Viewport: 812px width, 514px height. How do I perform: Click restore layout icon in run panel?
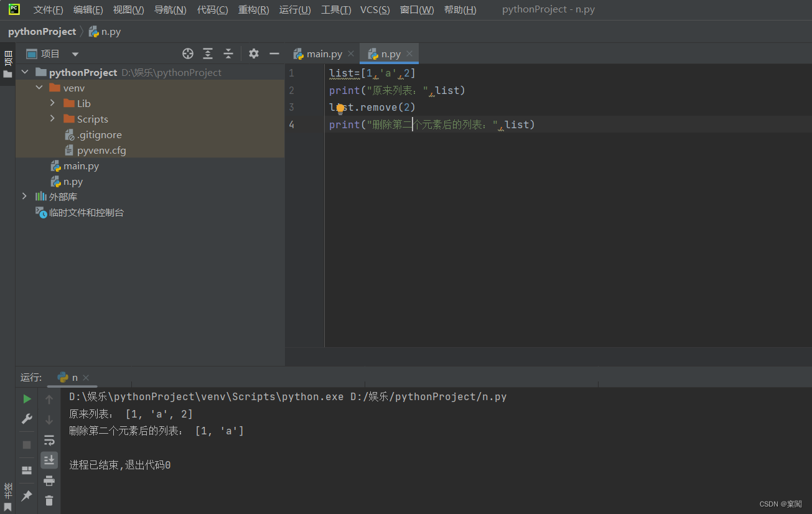[x=27, y=470]
